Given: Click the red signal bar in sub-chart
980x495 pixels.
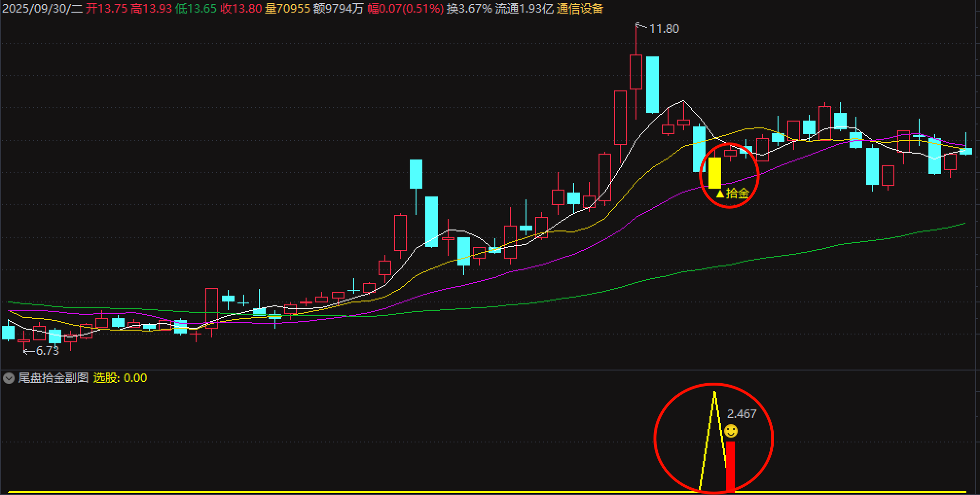Looking at the screenshot, I should tap(730, 466).
